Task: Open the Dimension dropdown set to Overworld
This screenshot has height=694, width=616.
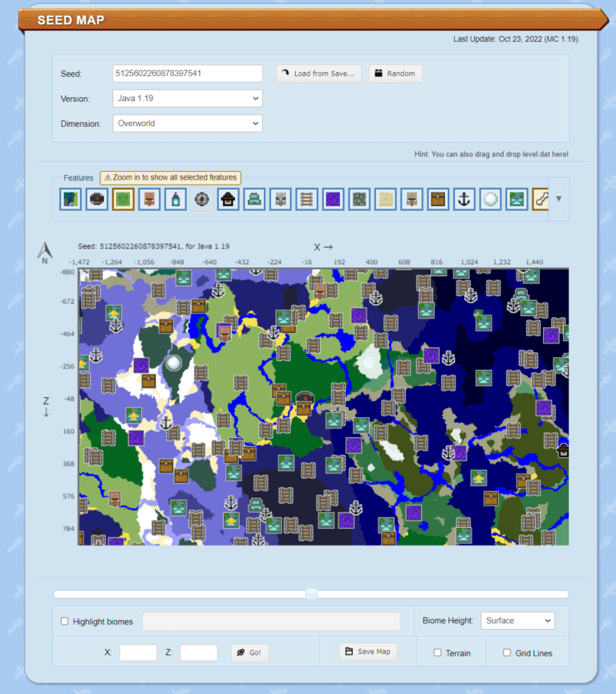Action: pyautogui.click(x=188, y=124)
